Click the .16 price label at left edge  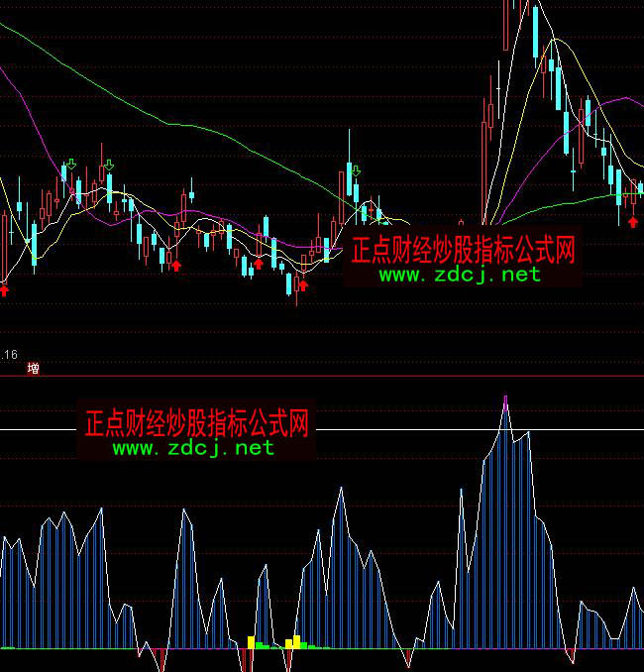(10, 354)
